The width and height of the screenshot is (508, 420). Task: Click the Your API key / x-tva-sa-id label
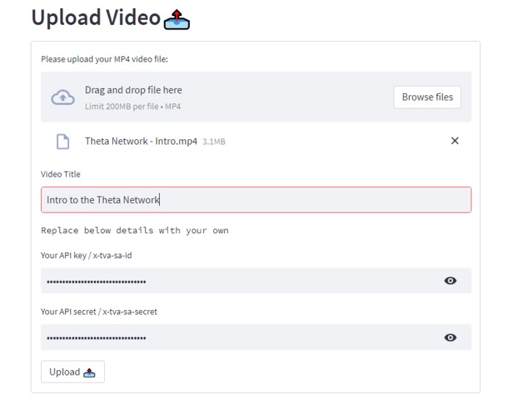[x=86, y=255]
